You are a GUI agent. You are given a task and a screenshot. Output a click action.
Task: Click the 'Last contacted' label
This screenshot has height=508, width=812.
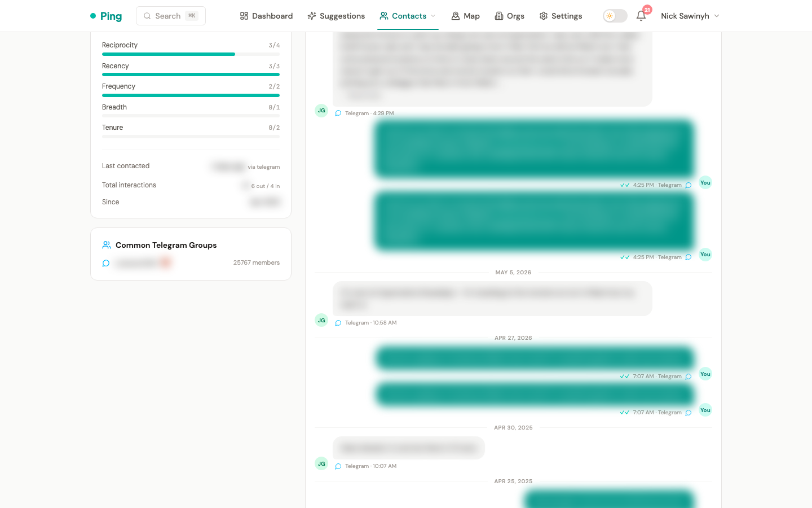point(126,166)
